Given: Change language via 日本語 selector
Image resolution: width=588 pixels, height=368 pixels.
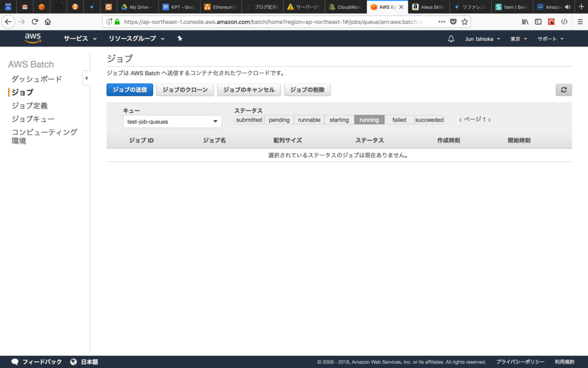Looking at the screenshot, I should (x=84, y=362).
